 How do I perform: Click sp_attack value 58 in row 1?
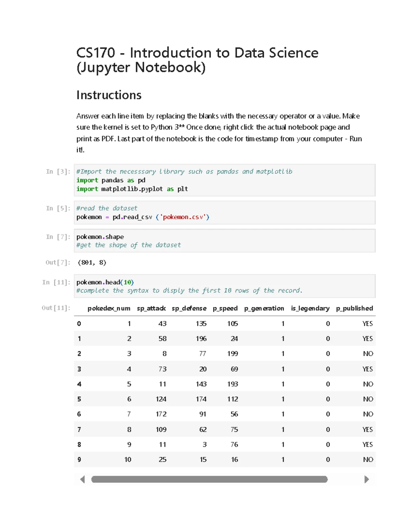(162, 339)
